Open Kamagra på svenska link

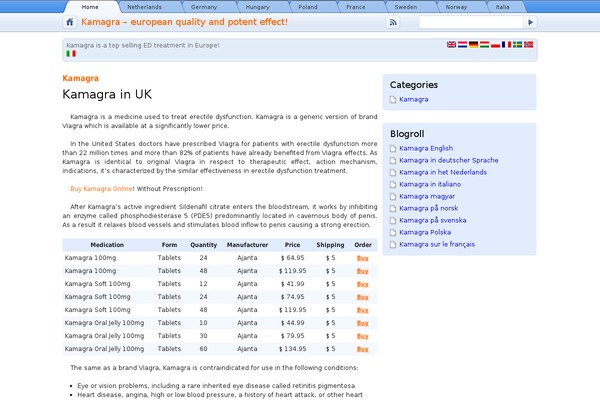432,220
